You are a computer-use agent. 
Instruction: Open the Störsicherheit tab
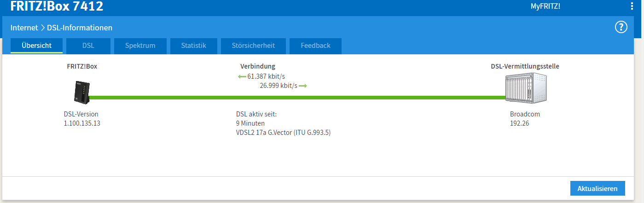[253, 46]
